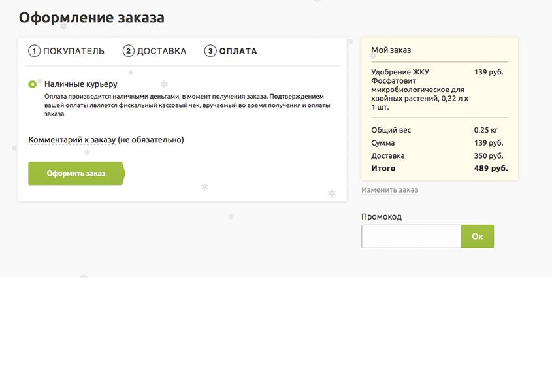Select the Наличные курьеру radio button

coord(33,84)
